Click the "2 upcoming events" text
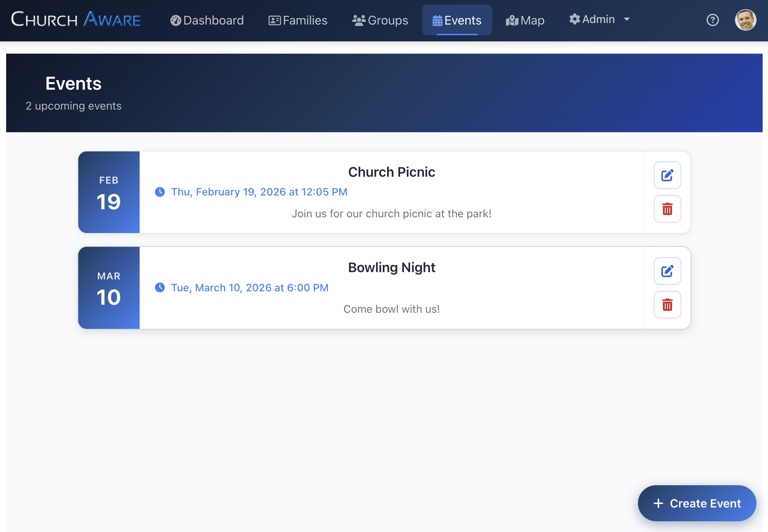Image resolution: width=768 pixels, height=532 pixels. coord(74,106)
